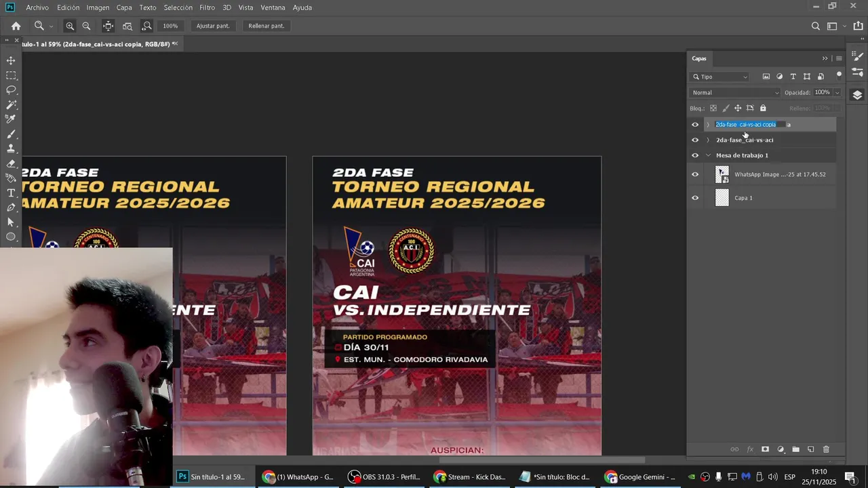This screenshot has height=488, width=868.
Task: Select the Clone Stamp tool
Action: [11, 148]
